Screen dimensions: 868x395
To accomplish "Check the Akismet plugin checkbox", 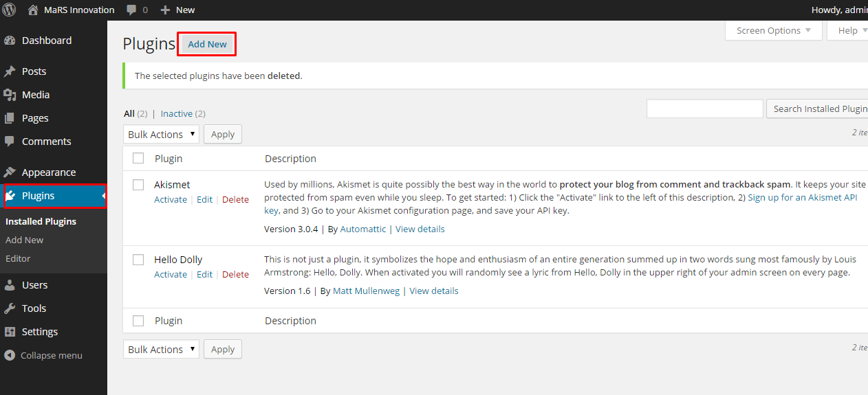I will coord(138,185).
